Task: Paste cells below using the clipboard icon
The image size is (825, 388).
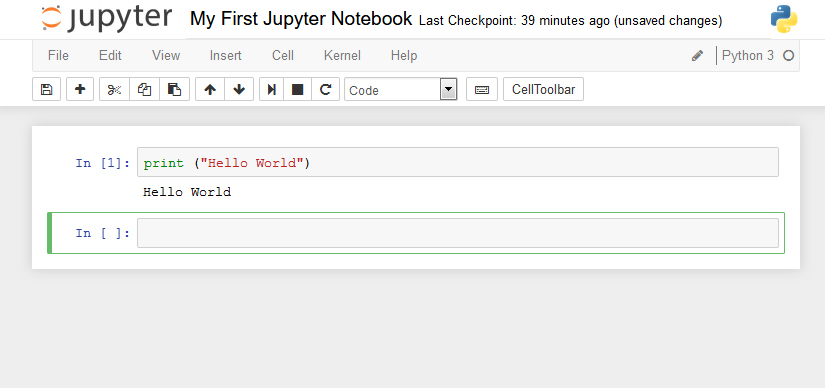Action: pos(174,89)
